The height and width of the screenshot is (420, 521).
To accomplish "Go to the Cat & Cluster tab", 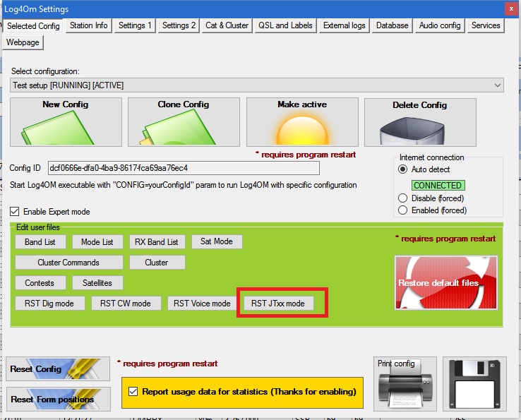I will 227,25.
